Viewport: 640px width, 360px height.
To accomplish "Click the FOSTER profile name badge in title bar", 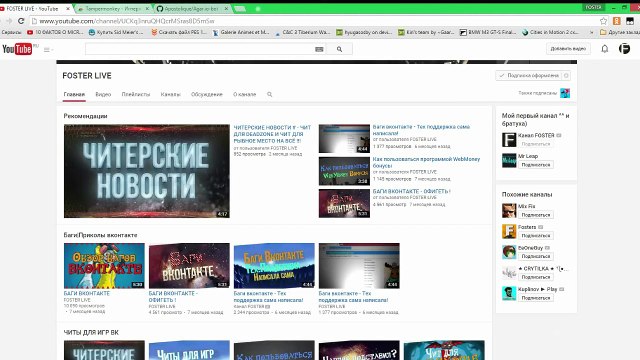I will click(593, 7).
